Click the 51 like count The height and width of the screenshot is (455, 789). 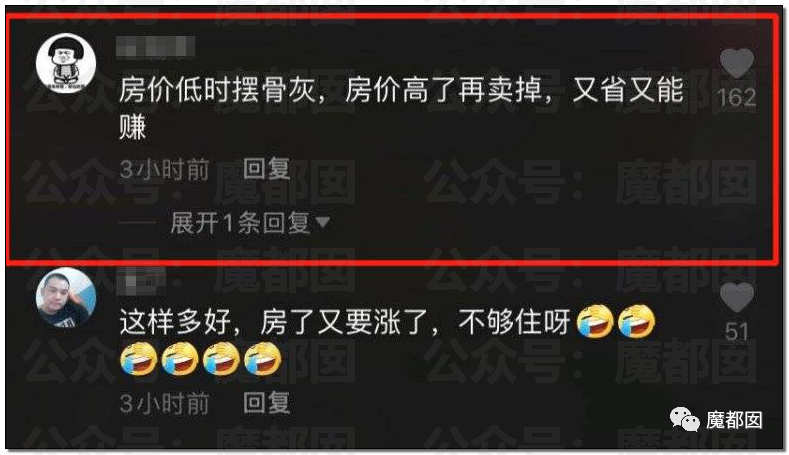click(x=737, y=332)
